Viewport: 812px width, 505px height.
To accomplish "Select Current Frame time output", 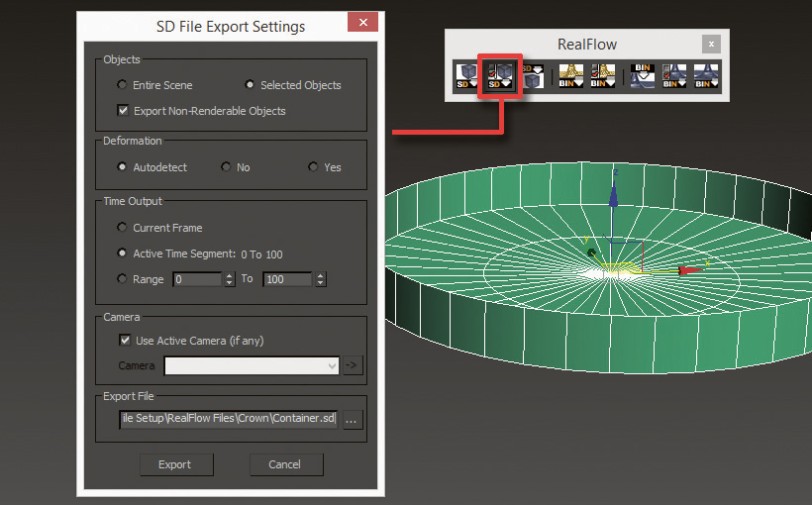I will [122, 228].
